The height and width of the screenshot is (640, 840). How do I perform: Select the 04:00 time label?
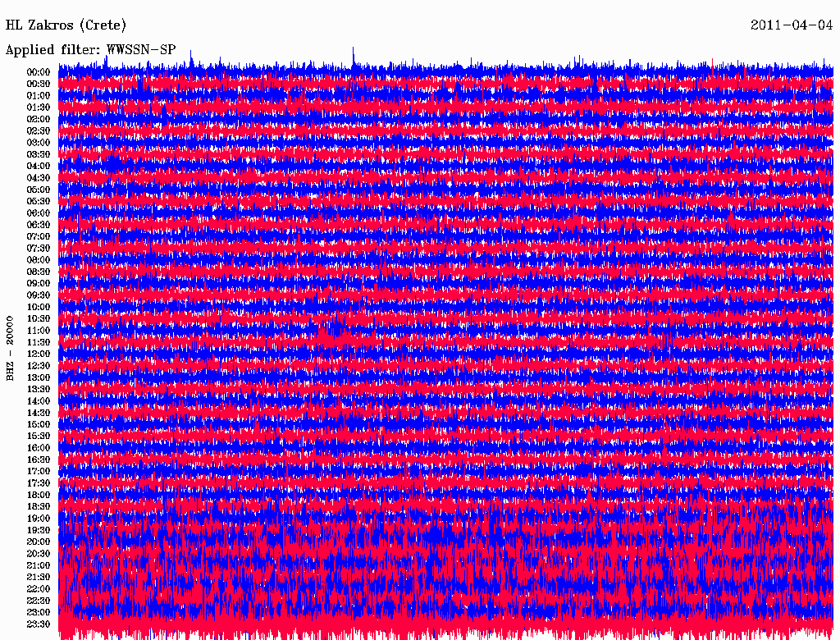pos(38,167)
